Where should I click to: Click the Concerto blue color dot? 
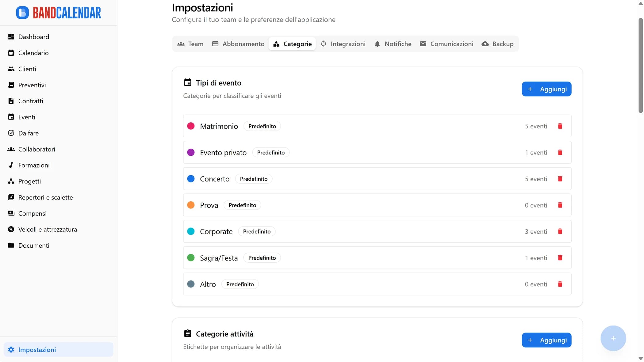click(191, 178)
